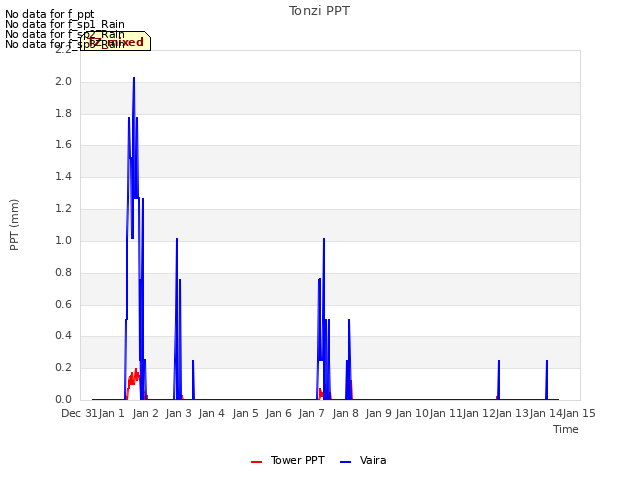Click the 1.6 y-axis tick label
The height and width of the screenshot is (480, 640).
[63, 144]
